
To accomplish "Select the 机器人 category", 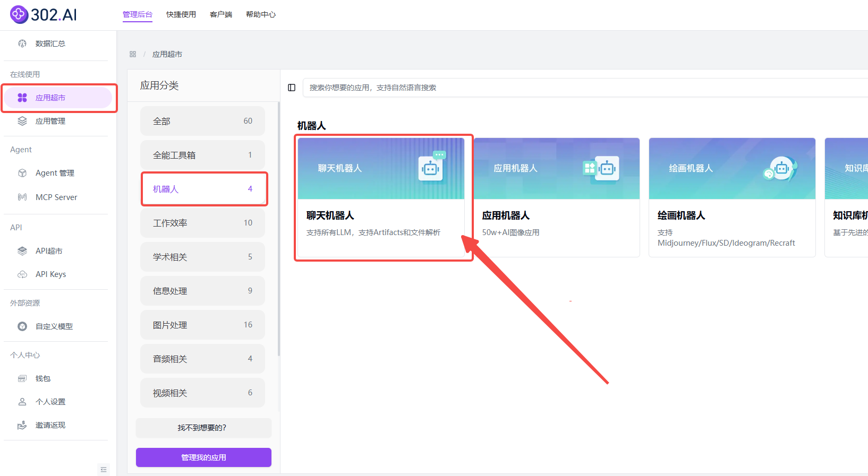I will pyautogui.click(x=202, y=189).
